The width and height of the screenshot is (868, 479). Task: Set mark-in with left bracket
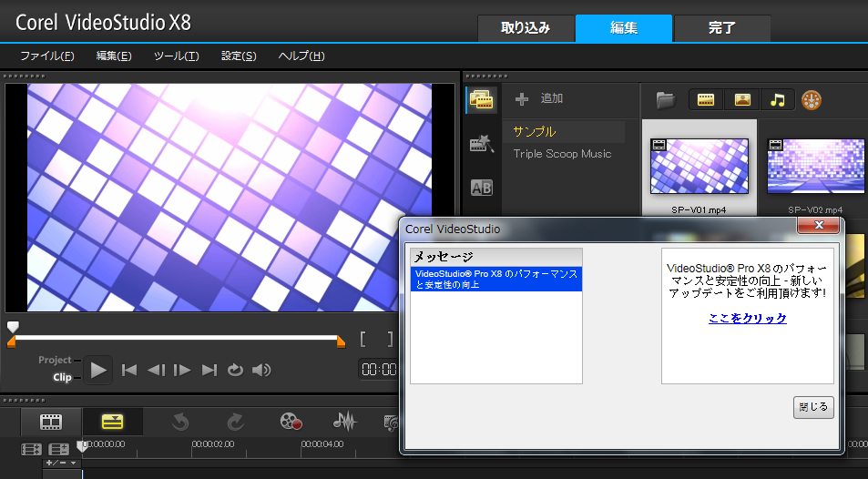363,339
